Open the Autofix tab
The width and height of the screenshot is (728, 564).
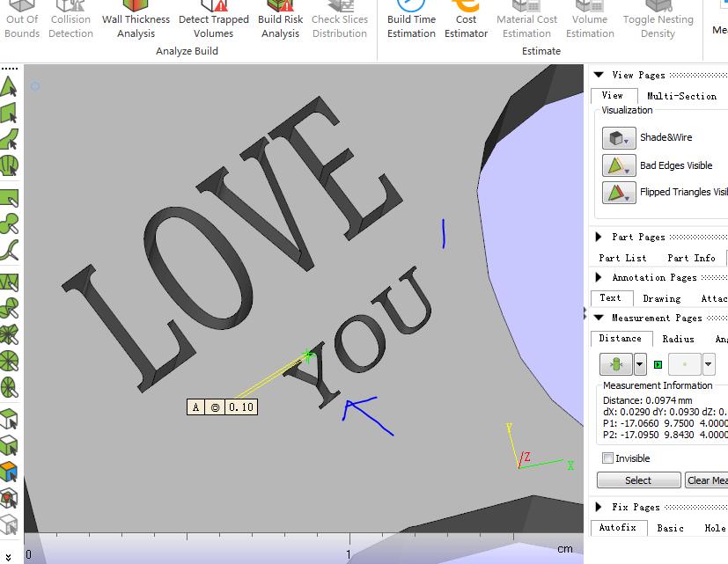(617, 527)
